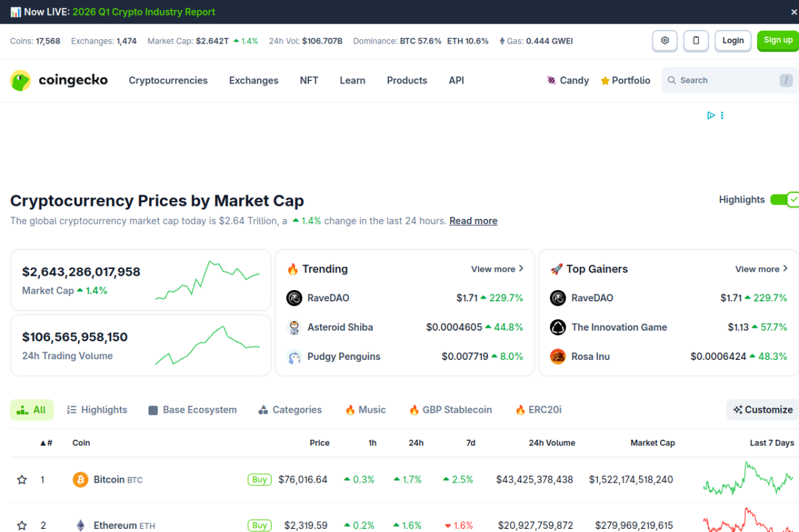Click the Bitcoin coin icon
799x532 pixels.
[81, 480]
